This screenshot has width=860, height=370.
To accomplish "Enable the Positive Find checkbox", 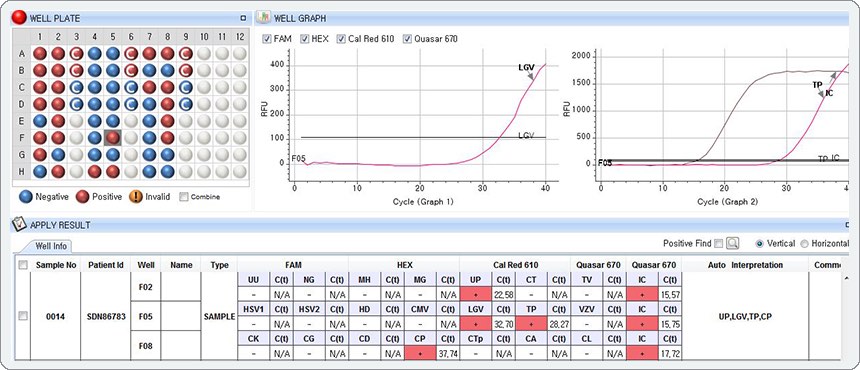I will (718, 243).
